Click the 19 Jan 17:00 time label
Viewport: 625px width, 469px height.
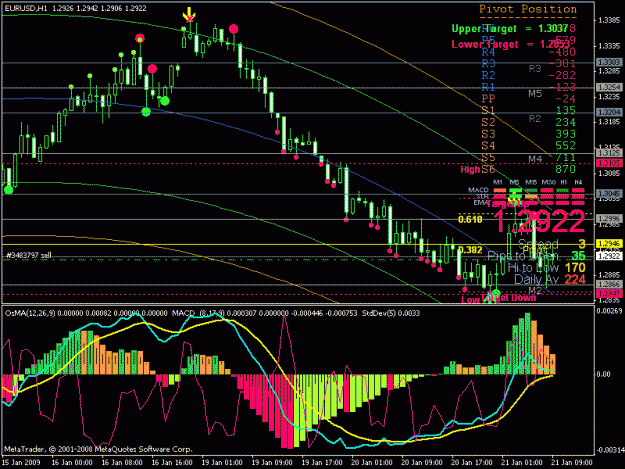322,462
